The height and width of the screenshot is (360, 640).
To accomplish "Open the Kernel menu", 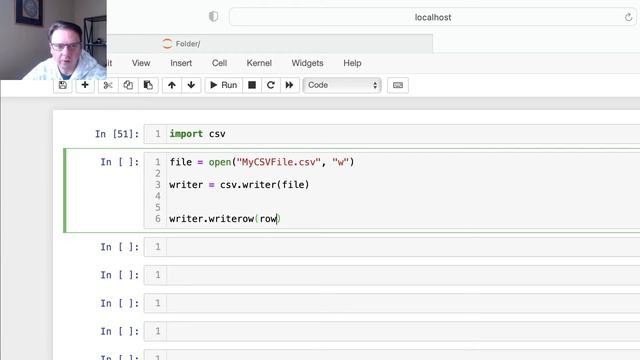I will [259, 63].
